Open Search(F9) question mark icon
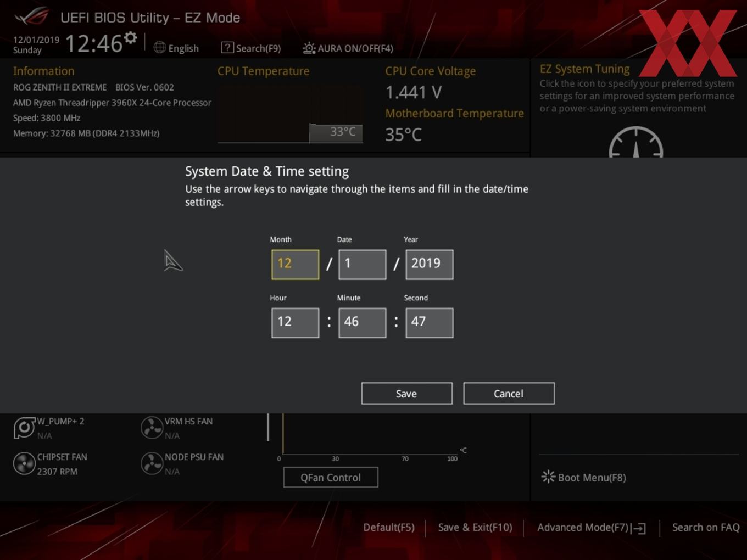This screenshot has height=560, width=747. [x=227, y=48]
